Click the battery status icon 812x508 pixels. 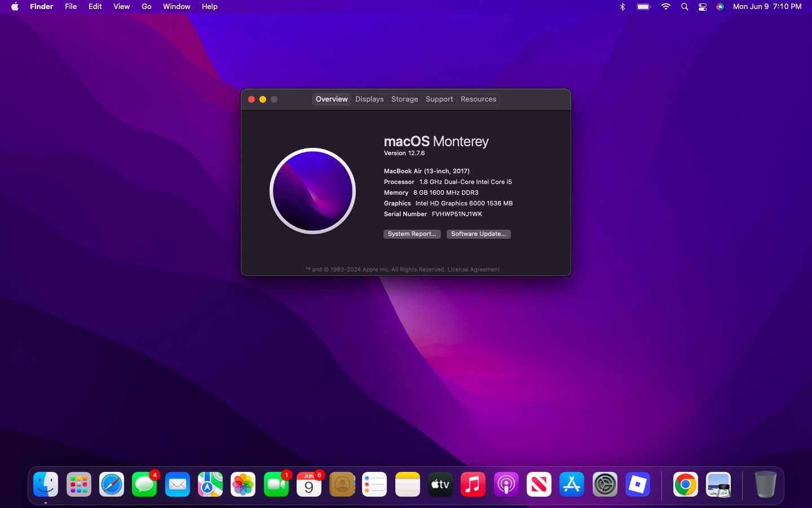tap(643, 7)
